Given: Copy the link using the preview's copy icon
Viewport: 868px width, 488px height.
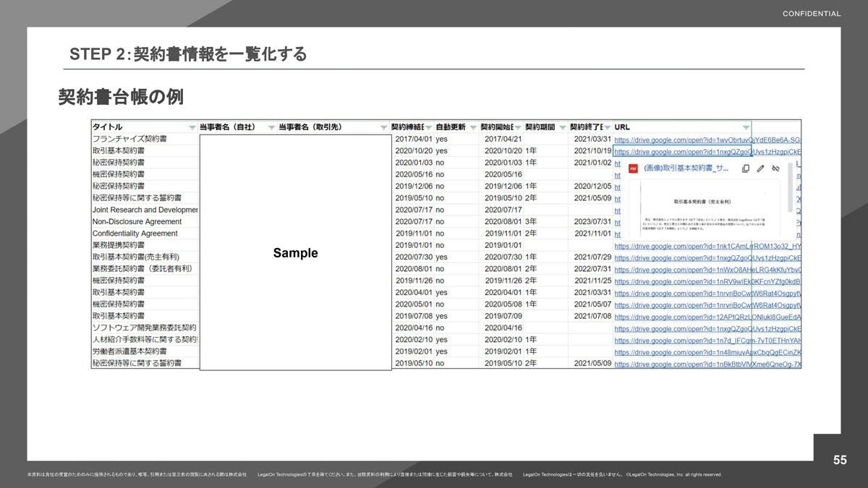Looking at the screenshot, I should pyautogui.click(x=746, y=168).
